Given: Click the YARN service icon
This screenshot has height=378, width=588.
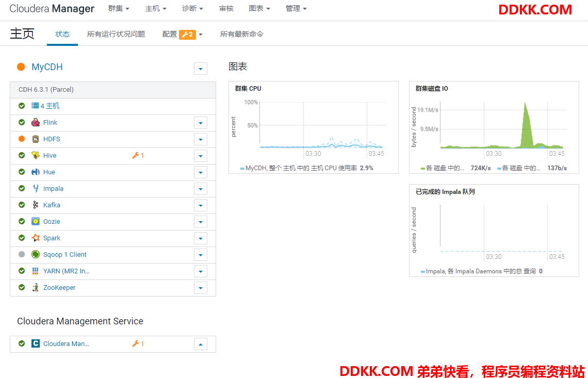Looking at the screenshot, I should [x=36, y=271].
